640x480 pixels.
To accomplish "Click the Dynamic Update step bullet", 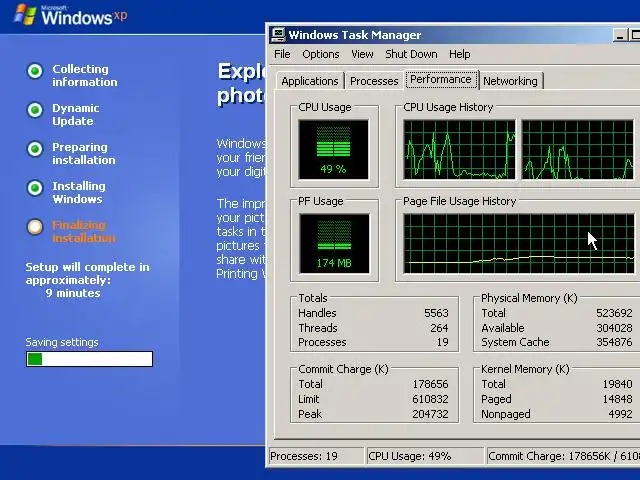I will (x=35, y=110).
